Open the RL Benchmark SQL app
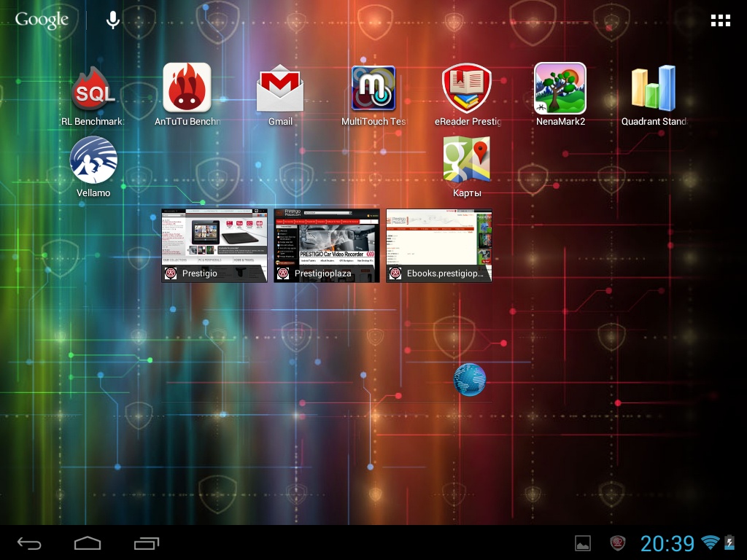This screenshot has width=747, height=560. 93,90
